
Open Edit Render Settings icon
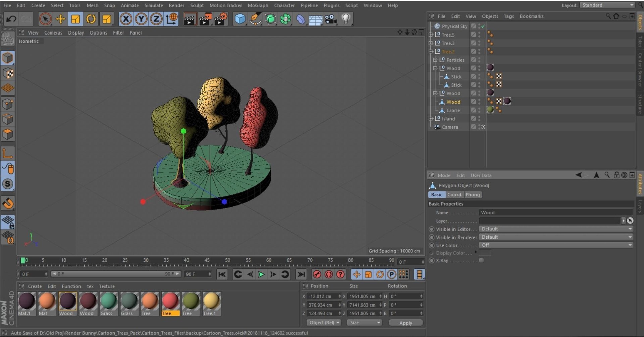coord(221,19)
